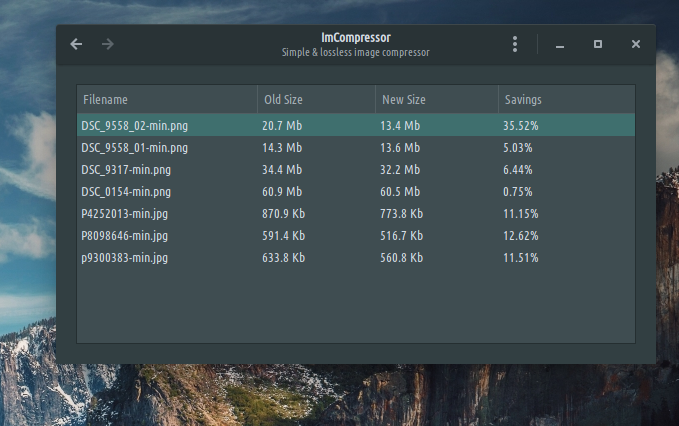Click the 773.8 Kb new size cell
The width and height of the screenshot is (679, 426).
(x=402, y=214)
